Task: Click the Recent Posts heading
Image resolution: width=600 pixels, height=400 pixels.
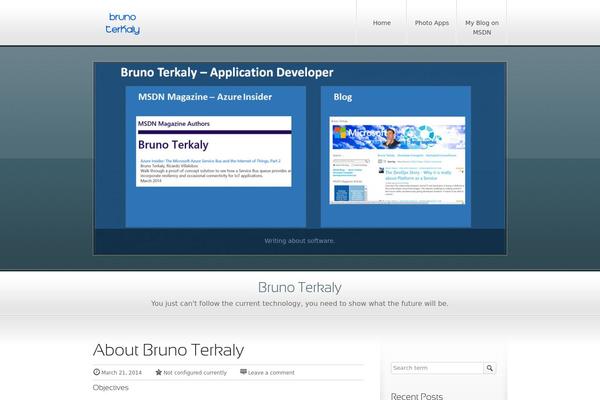Action: 417,396
